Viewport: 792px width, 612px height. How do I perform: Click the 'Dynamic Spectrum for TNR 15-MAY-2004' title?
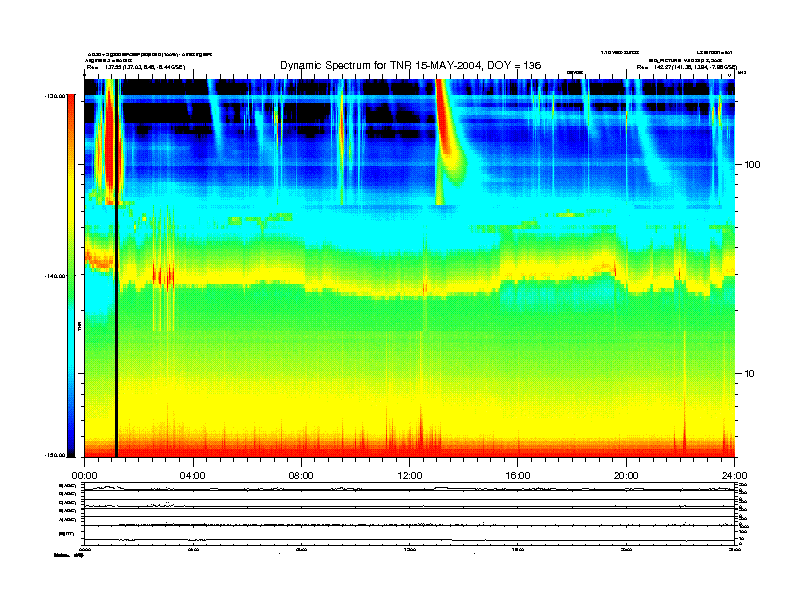pyautogui.click(x=410, y=65)
